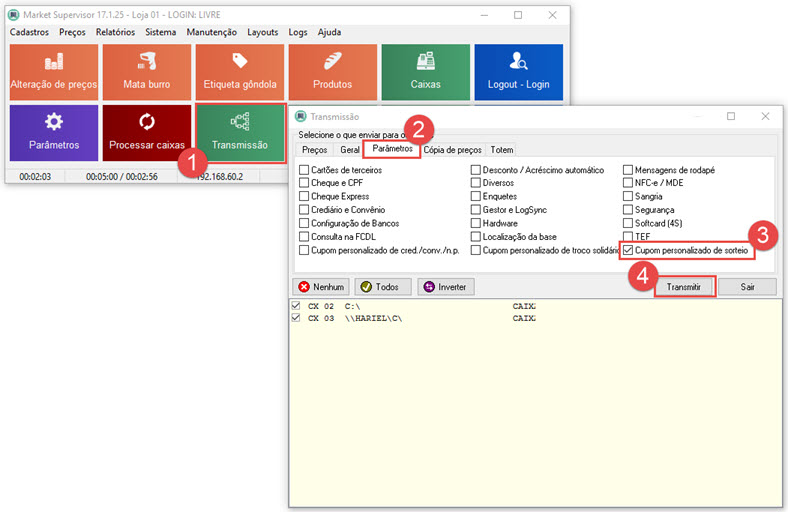Uncheck the CX 02 C:\ row
The width and height of the screenshot is (788, 512).
(x=296, y=306)
